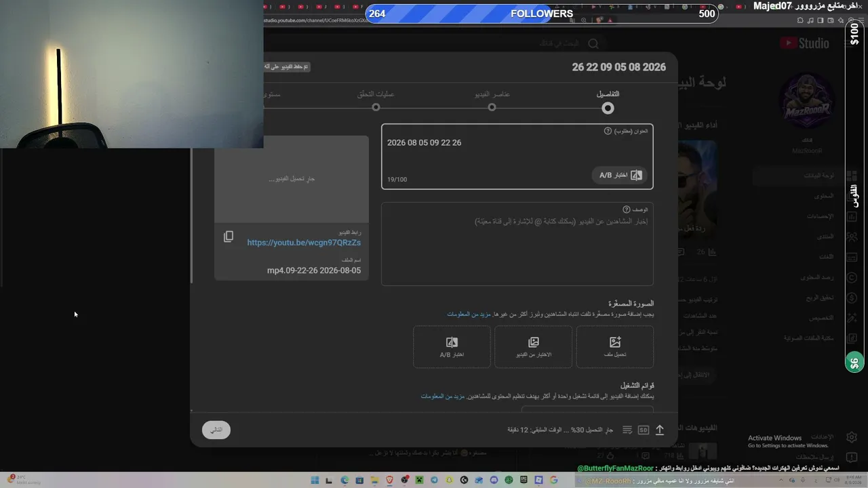Click the upload progress text showing 30%
This screenshot has height=488, width=868.
[x=560, y=430]
